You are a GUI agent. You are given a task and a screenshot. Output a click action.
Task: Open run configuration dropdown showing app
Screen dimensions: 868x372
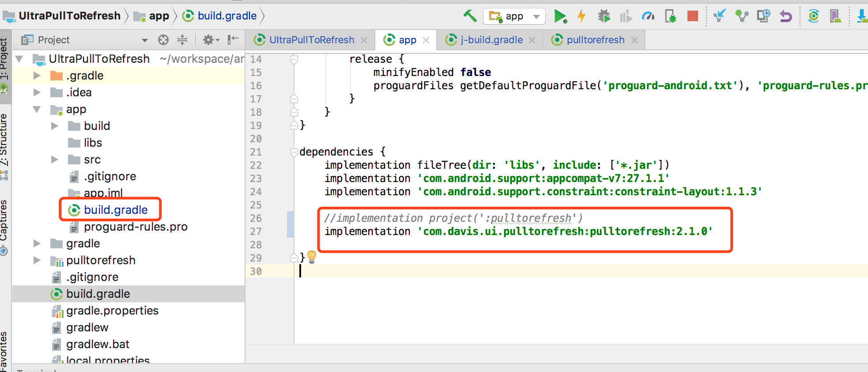tap(514, 16)
